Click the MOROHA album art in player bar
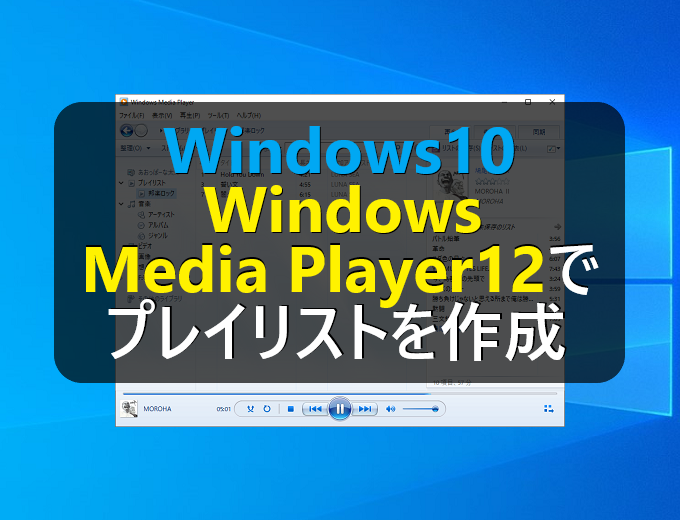Viewport: 680px width, 520px height. coord(129,409)
